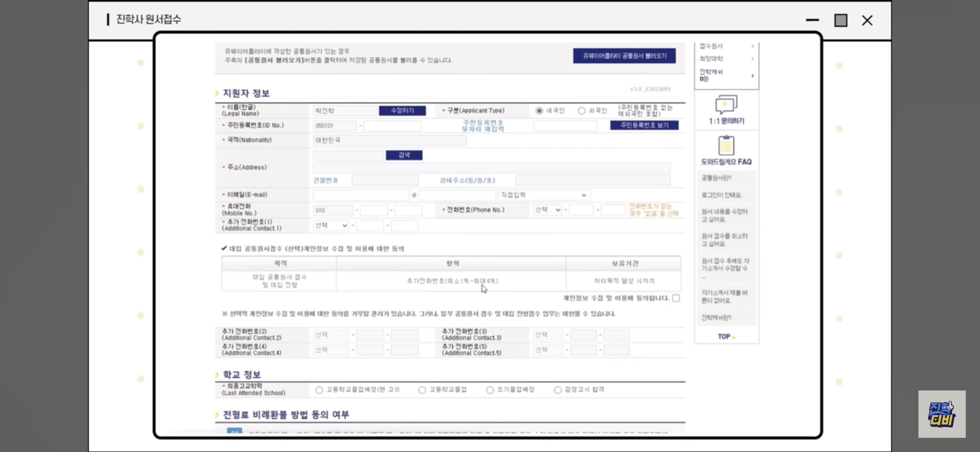
Task: Select 고등학교졸업예정(현 고3) option
Action: (x=319, y=390)
